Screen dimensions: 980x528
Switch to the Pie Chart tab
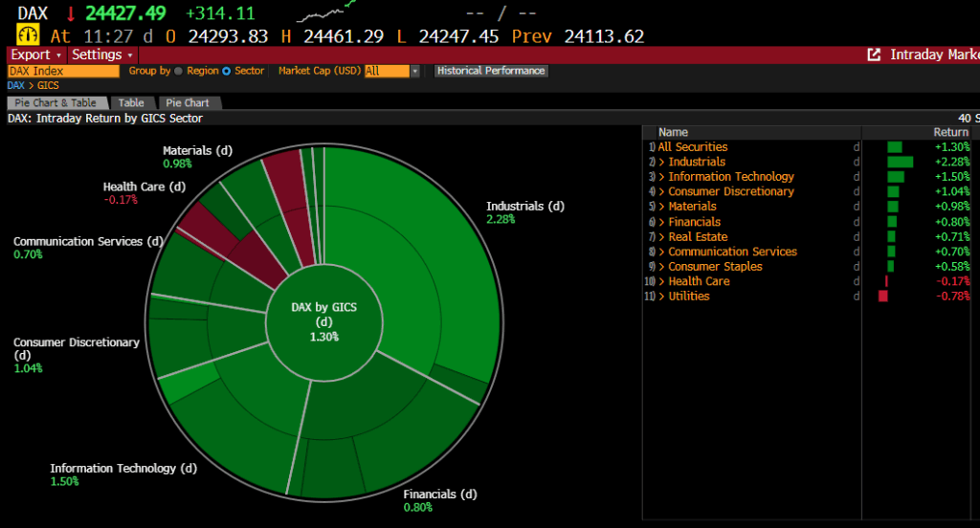coord(188,102)
